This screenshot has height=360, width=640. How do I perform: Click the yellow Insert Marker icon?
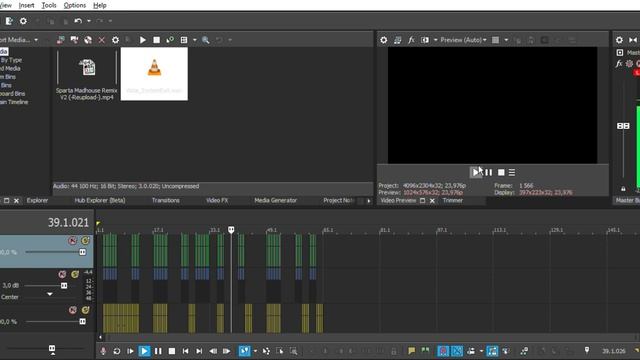click(411, 351)
